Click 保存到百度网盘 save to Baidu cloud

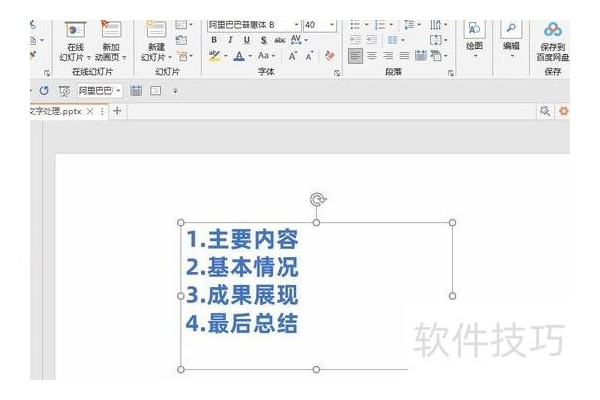[553, 41]
